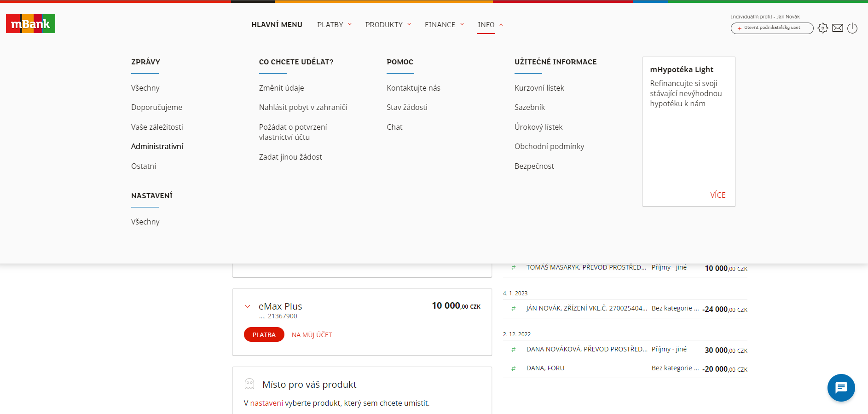868x414 pixels.
Task: Open the chat bubble widget
Action: click(x=841, y=388)
